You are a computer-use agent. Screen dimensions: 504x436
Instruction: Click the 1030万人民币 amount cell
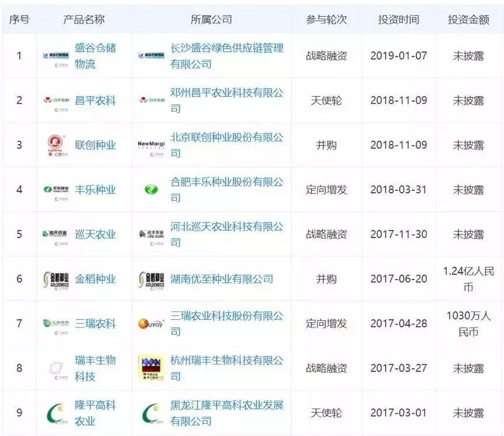pos(468,324)
